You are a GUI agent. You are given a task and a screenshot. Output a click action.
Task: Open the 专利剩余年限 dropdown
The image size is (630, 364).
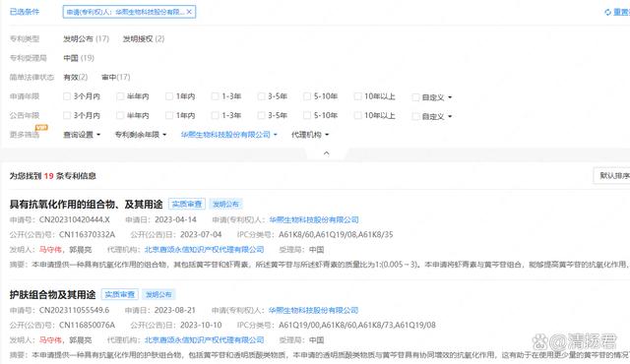click(141, 135)
